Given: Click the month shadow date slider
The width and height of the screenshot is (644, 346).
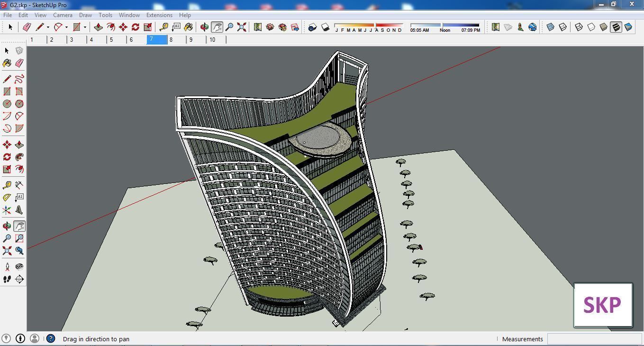Looking at the screenshot, I should point(369,25).
